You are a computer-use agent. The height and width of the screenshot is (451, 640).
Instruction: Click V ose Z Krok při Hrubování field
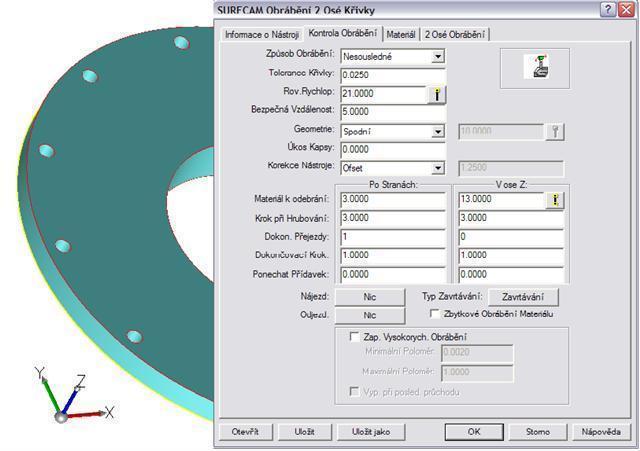[x=511, y=218]
